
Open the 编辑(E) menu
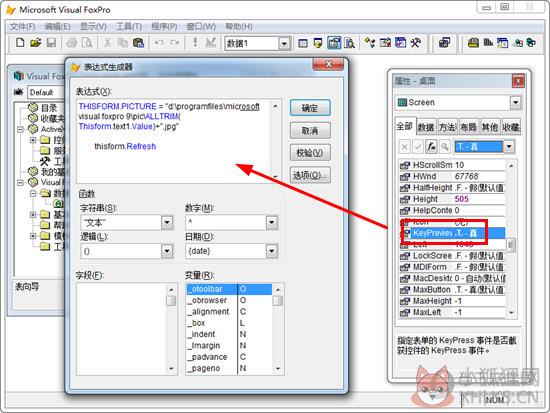pyautogui.click(x=58, y=27)
